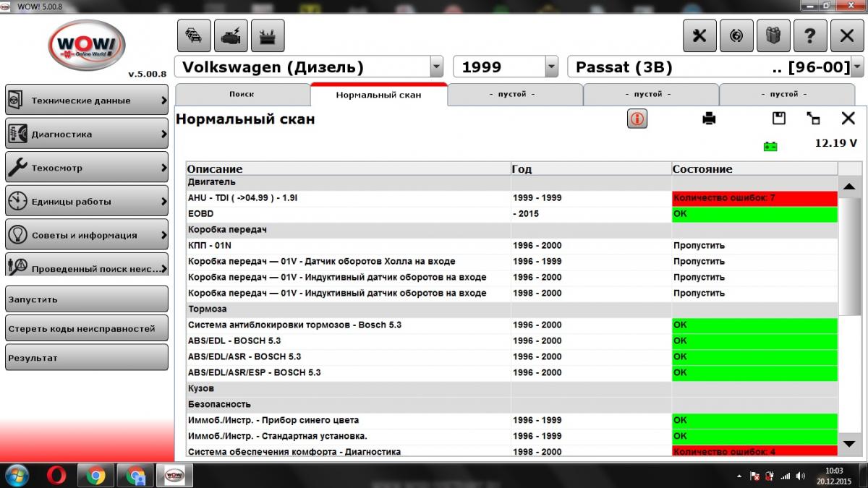Click the green OK cell for EOBD

coord(754,214)
